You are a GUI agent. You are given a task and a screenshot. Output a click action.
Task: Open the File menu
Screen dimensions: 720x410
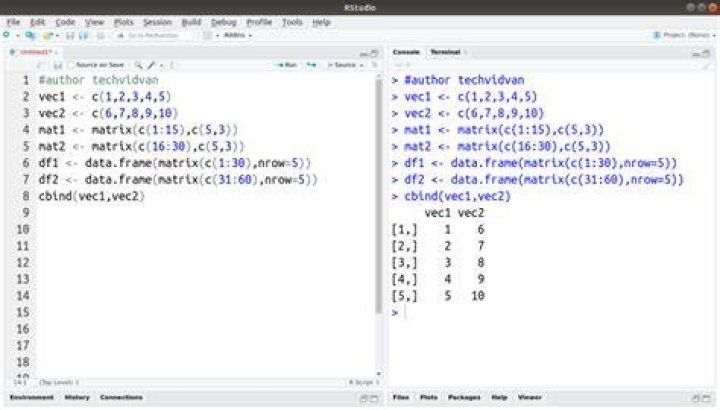pyautogui.click(x=13, y=22)
